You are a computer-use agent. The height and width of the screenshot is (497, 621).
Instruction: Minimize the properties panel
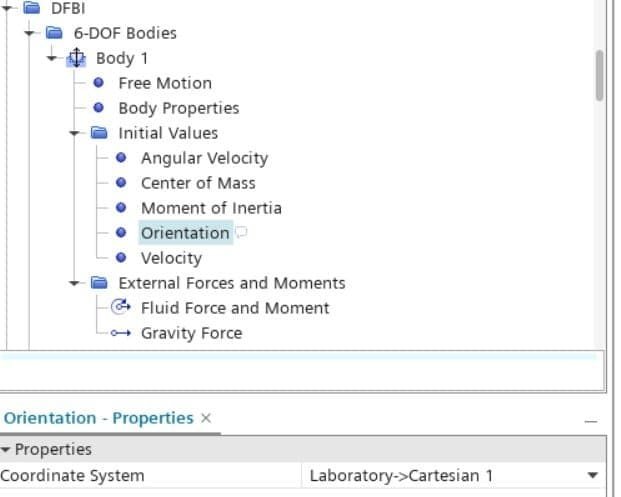pyautogui.click(x=590, y=421)
